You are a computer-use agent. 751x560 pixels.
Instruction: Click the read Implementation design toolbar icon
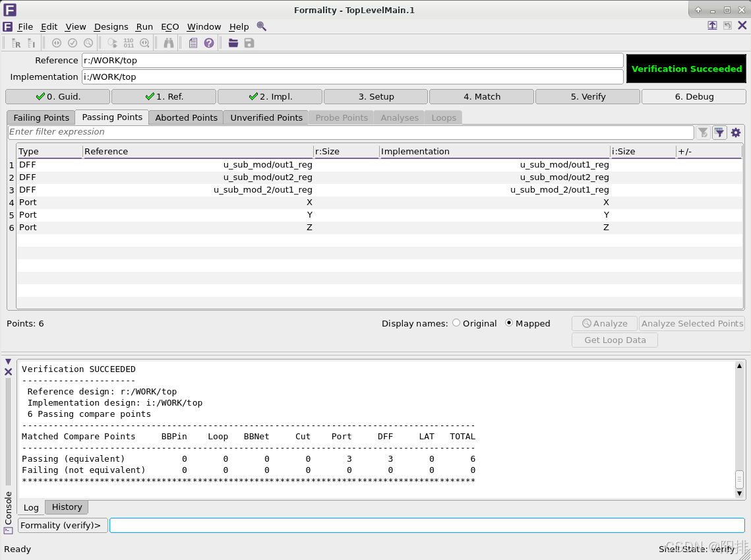[x=32, y=43]
